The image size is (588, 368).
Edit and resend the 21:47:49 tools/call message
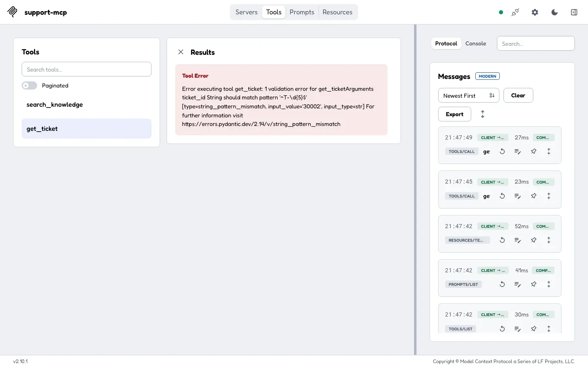(x=518, y=151)
